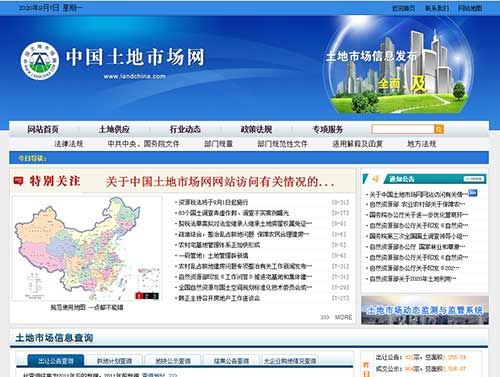Switch to the 结果公告查询 tab
The height and width of the screenshot is (377, 500).
click(231, 361)
